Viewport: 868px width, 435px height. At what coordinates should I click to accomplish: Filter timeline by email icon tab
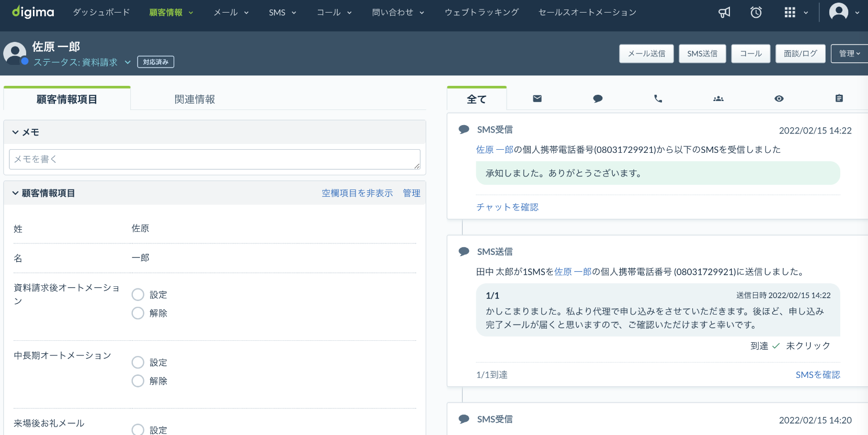coord(537,98)
